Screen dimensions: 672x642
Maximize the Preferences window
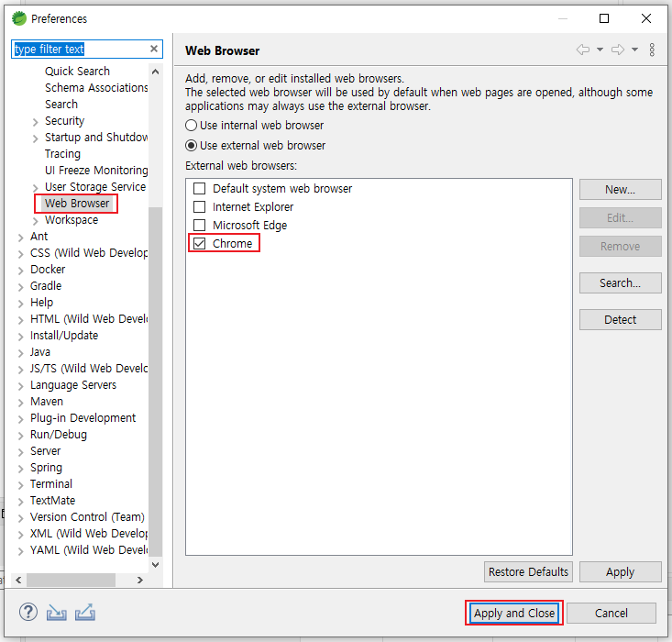pos(604,18)
